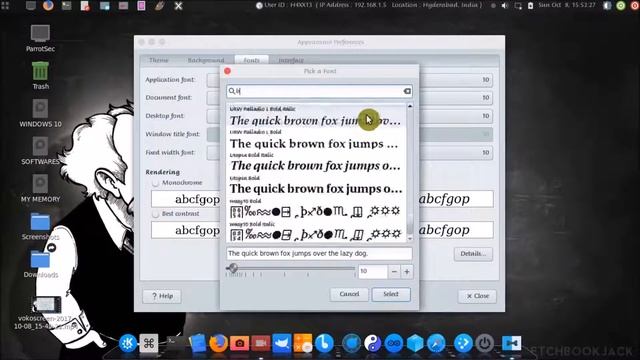Click the preview text field in font dialog
This screenshot has height=360, width=640.
[319, 253]
